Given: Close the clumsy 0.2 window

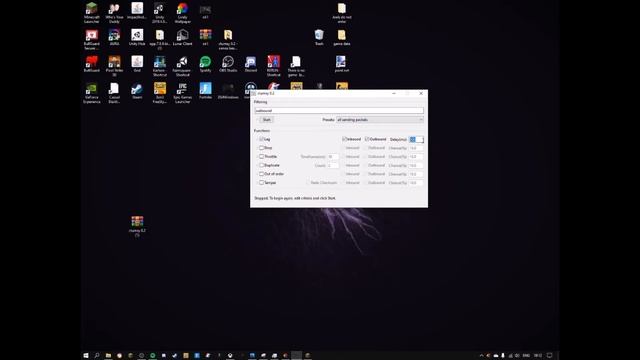Looking at the screenshot, I should point(421,93).
